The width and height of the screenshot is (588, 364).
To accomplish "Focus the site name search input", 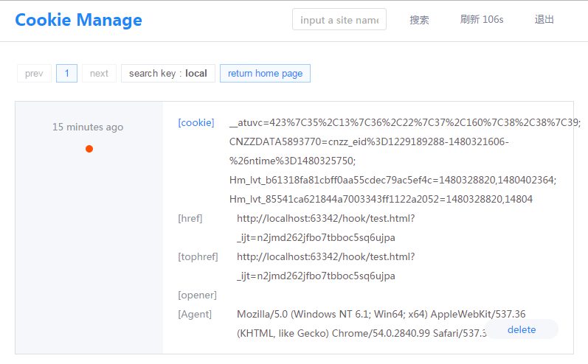I will [339, 19].
